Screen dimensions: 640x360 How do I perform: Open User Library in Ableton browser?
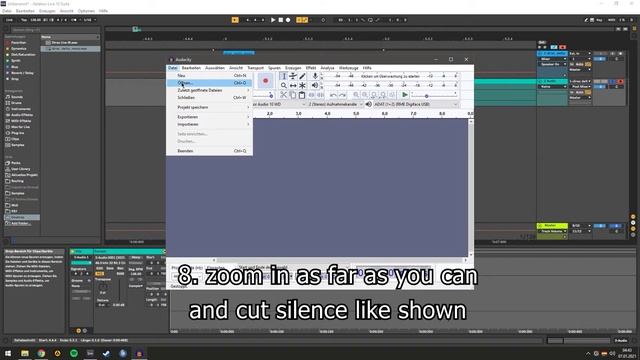[x=20, y=169]
